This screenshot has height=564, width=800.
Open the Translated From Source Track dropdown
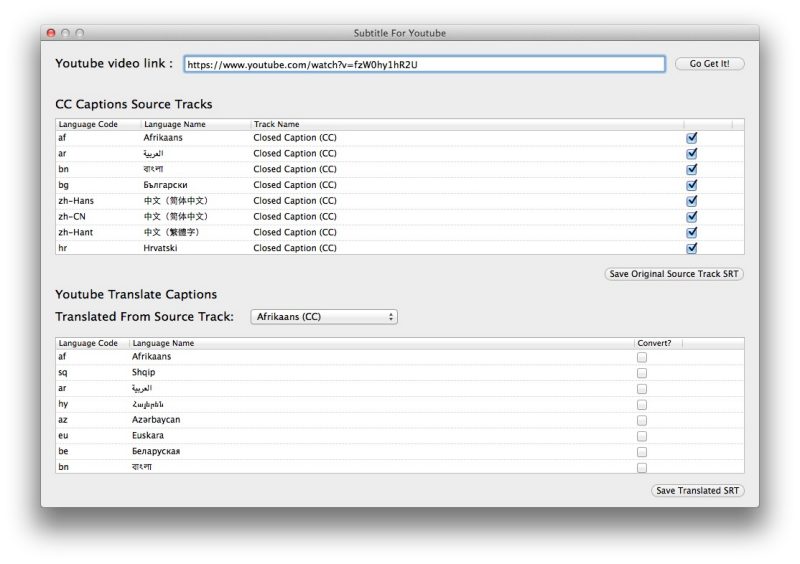pos(324,317)
